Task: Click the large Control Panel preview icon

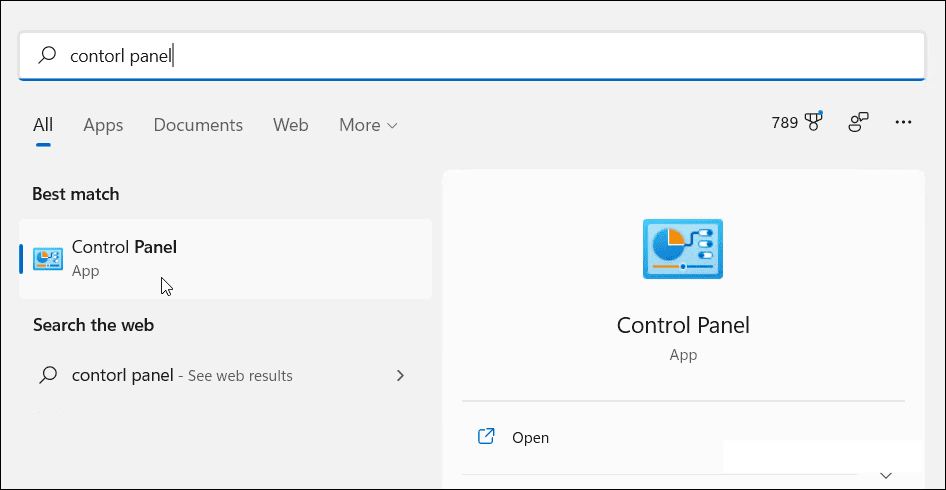Action: [683, 249]
